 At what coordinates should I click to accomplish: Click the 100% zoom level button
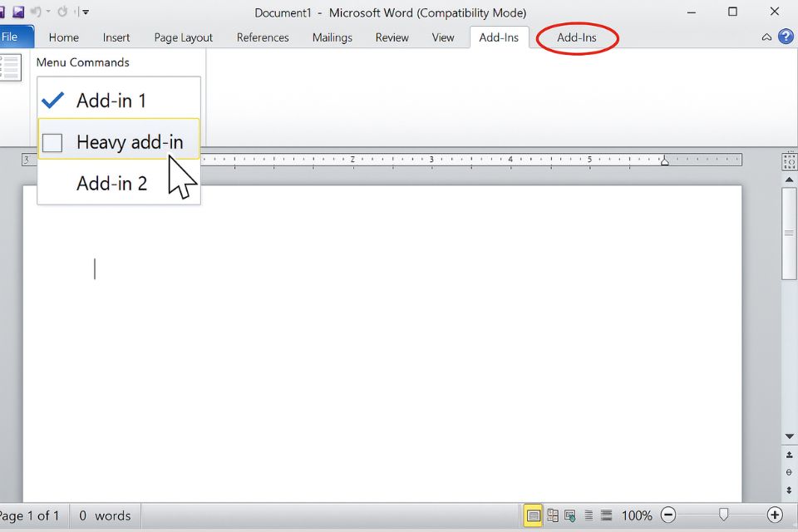(637, 515)
